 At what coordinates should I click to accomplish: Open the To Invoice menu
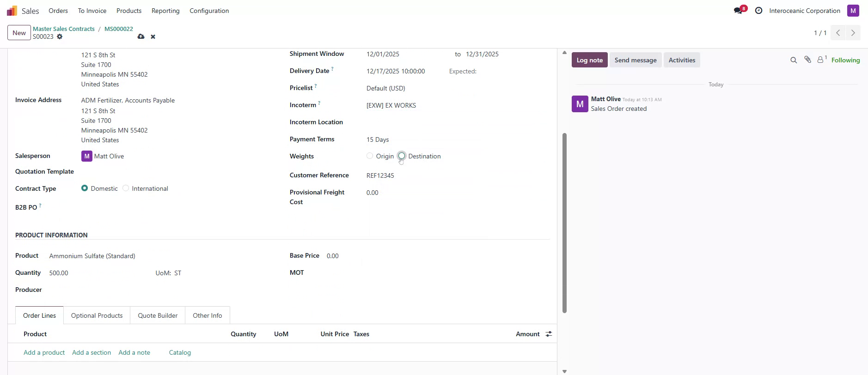click(x=92, y=11)
